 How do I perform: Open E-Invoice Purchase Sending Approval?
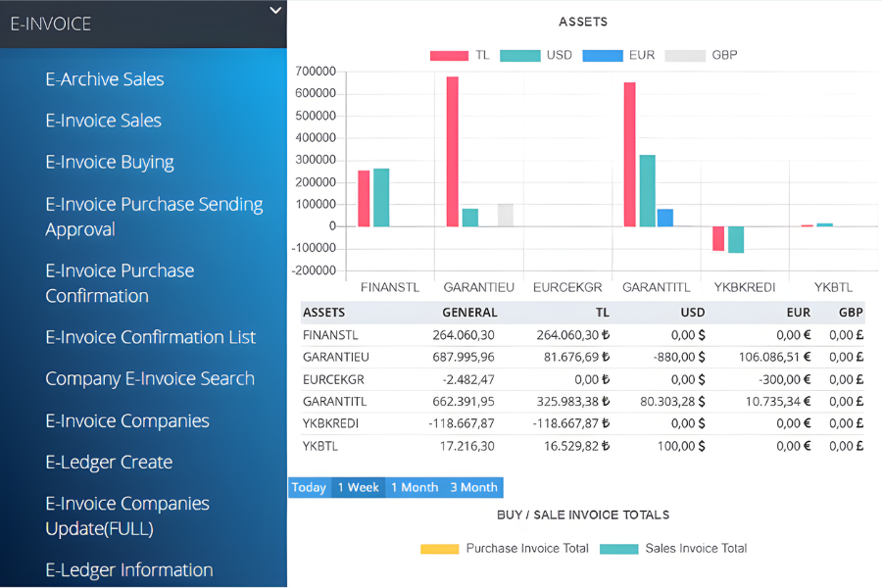coord(154,217)
